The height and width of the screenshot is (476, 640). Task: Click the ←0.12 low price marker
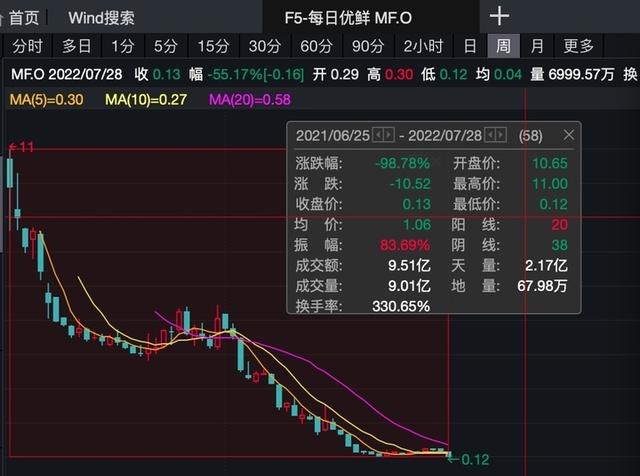tap(468, 460)
